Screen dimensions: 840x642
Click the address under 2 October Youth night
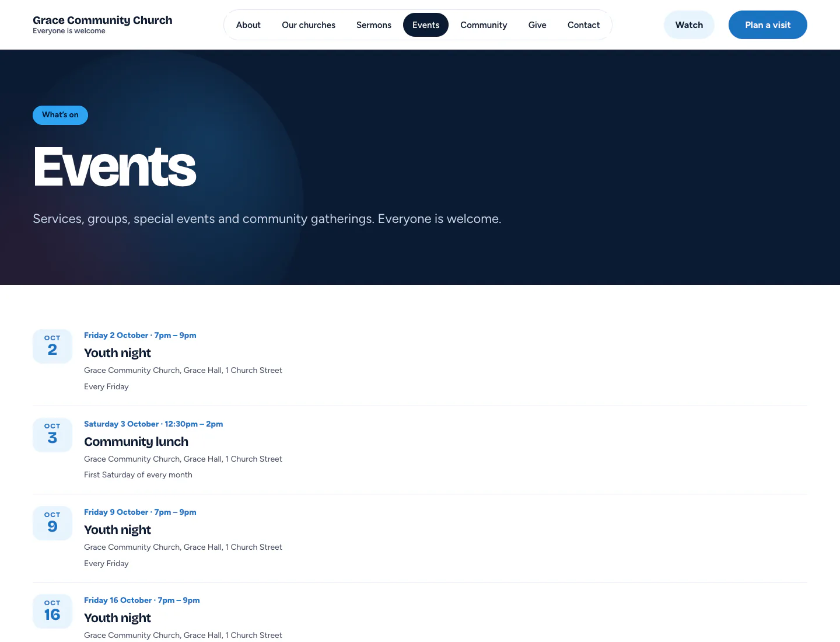coord(183,371)
